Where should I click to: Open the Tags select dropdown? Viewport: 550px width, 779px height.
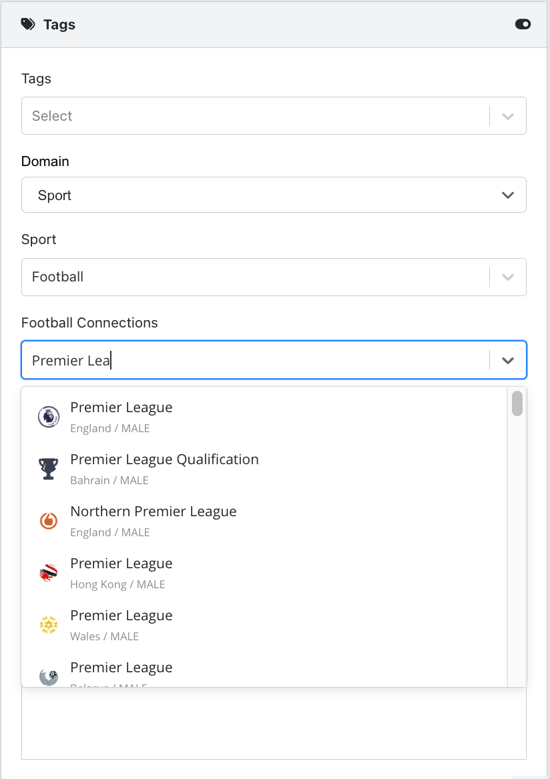point(274,116)
